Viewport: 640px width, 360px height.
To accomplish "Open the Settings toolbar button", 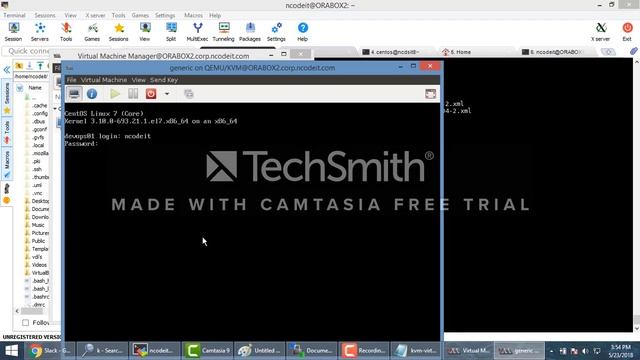I will [276, 32].
